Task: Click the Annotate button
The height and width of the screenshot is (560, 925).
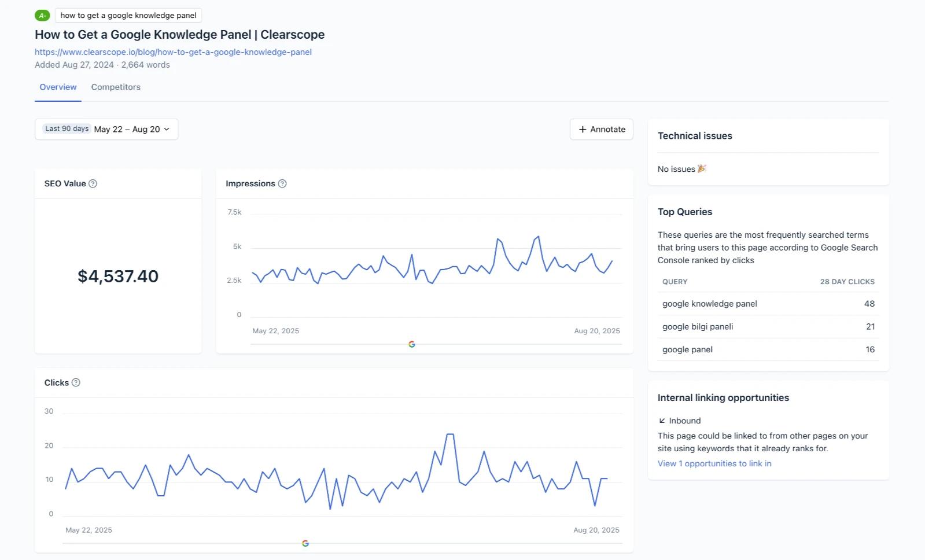Action: coord(602,129)
